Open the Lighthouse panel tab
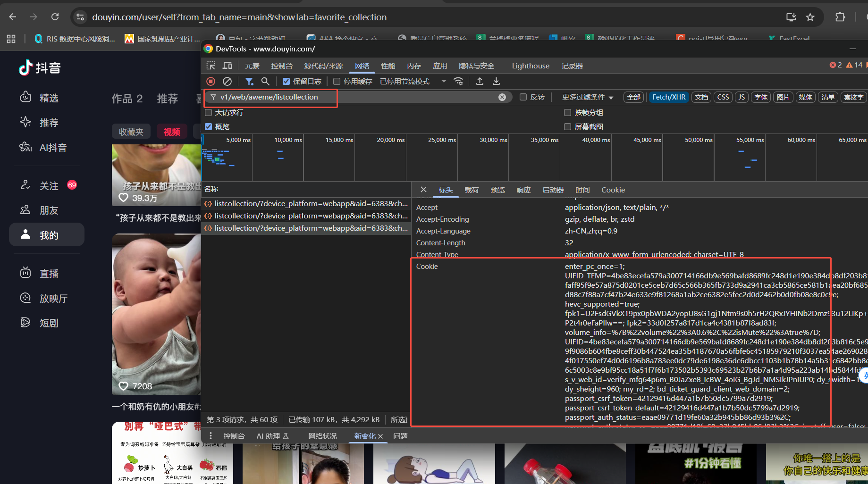 point(530,66)
